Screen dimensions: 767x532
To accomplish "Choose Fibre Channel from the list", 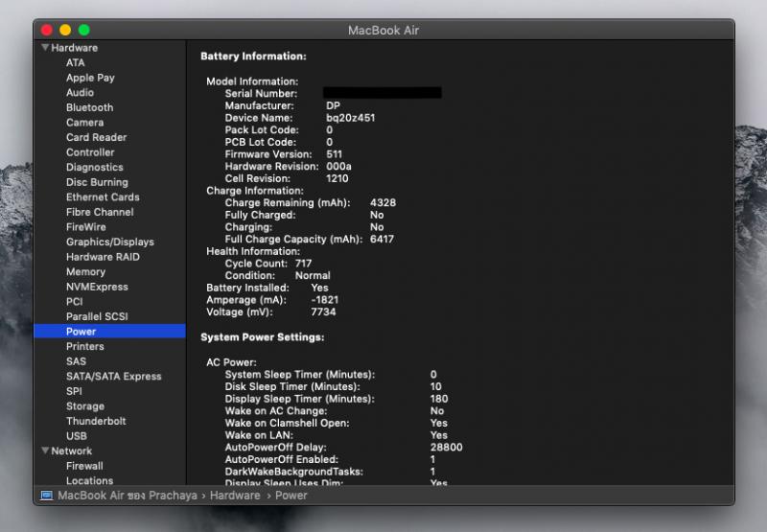I will (100, 212).
